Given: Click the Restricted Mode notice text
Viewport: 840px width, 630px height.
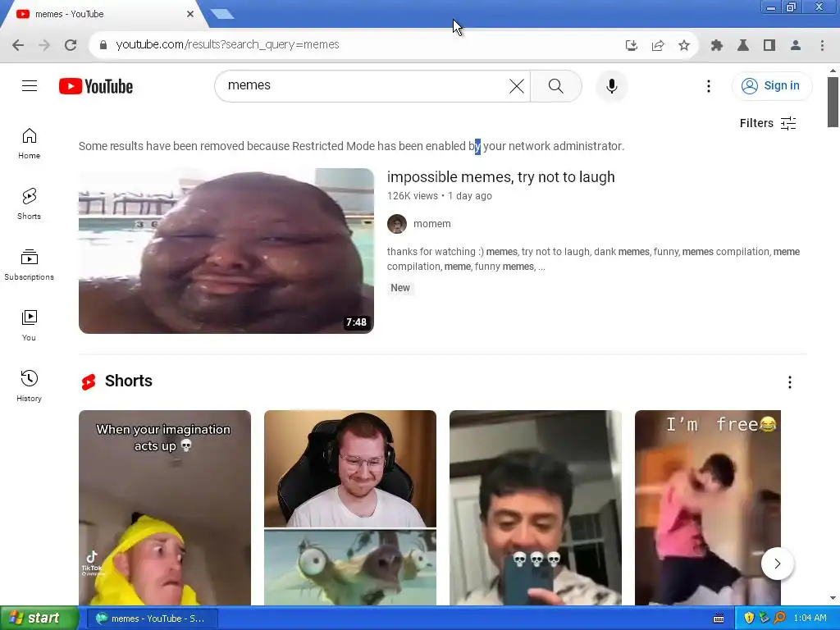Looking at the screenshot, I should tap(351, 146).
